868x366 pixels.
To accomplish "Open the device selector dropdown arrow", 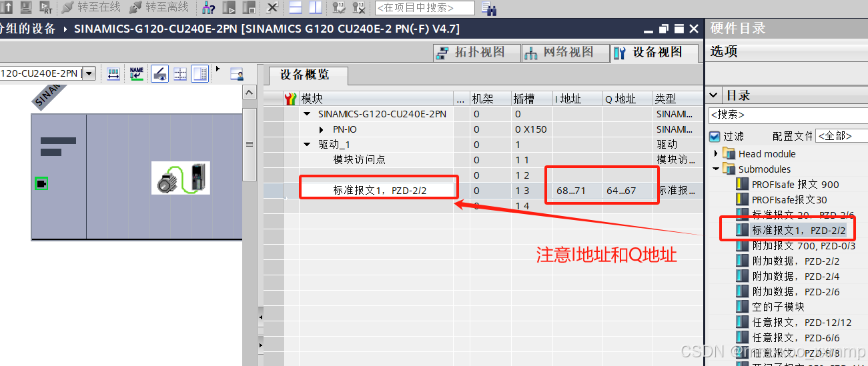I will [89, 73].
